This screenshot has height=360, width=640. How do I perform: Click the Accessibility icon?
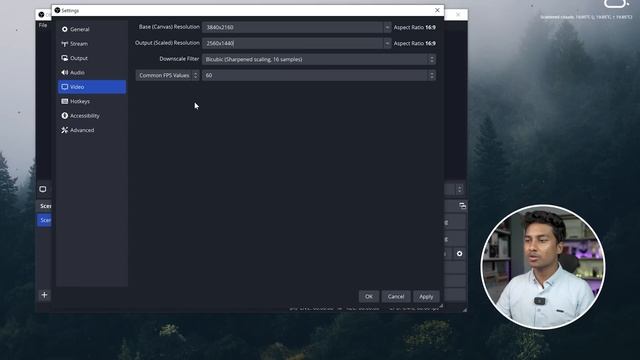[64, 116]
